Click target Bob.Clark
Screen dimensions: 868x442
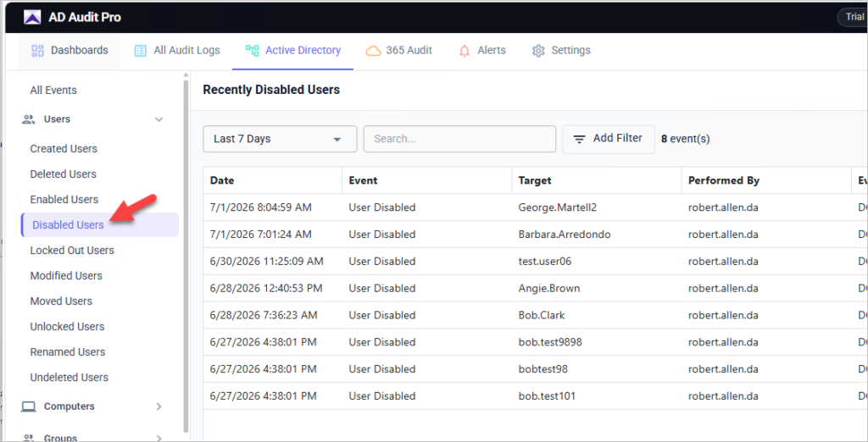[x=542, y=315]
